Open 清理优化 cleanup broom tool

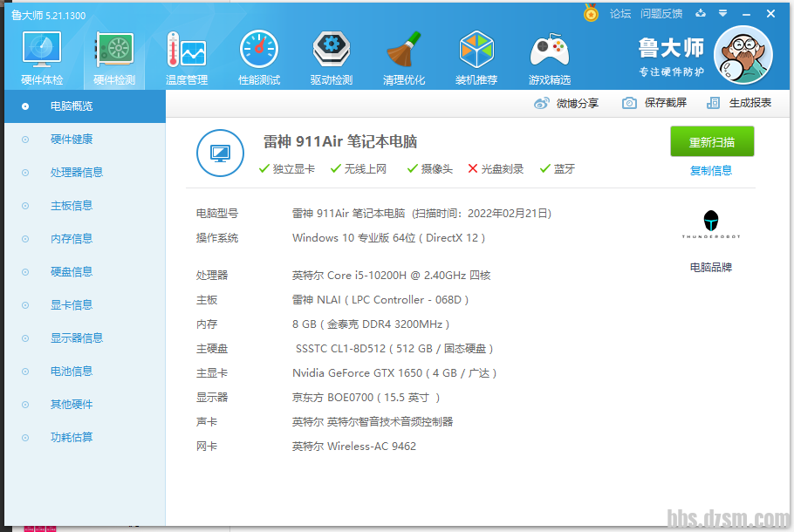404,58
